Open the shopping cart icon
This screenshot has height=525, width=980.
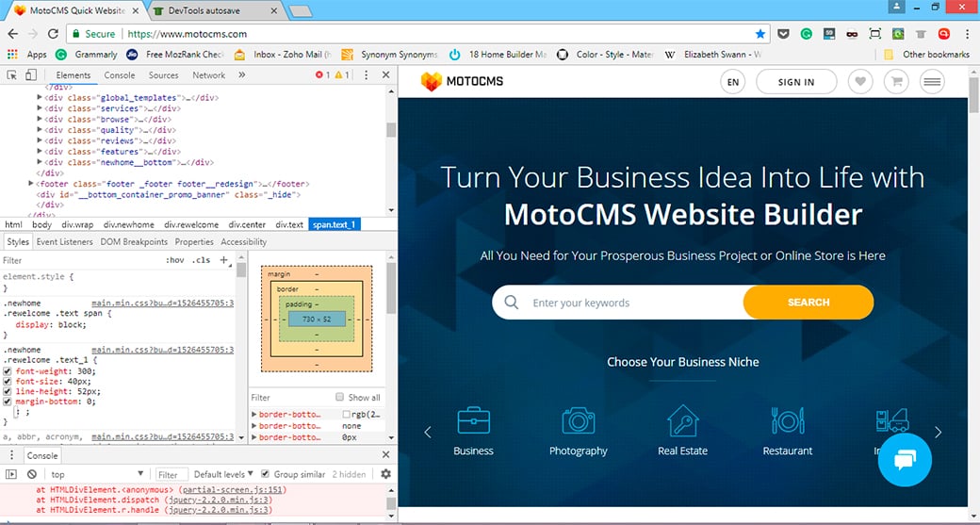[x=896, y=82]
